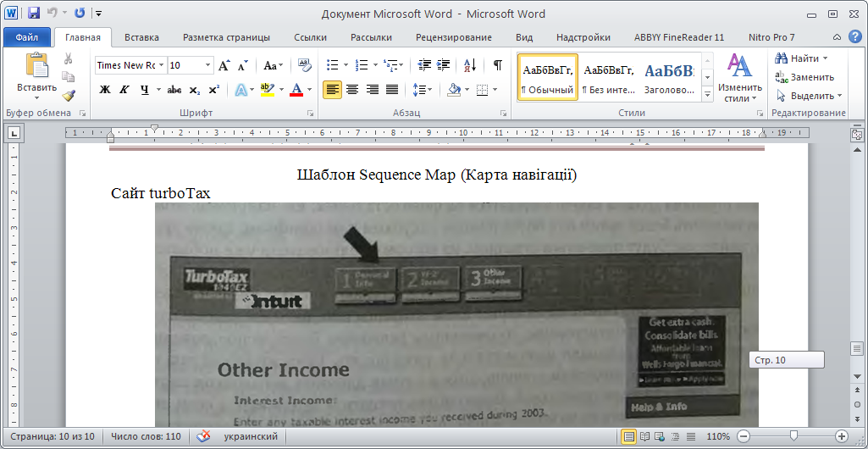Click the Заменить button
Viewport: 868px width, 449px height.
[x=804, y=77]
